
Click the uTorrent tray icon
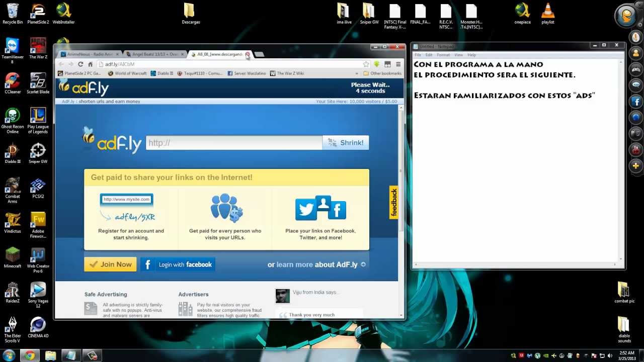click(538, 355)
